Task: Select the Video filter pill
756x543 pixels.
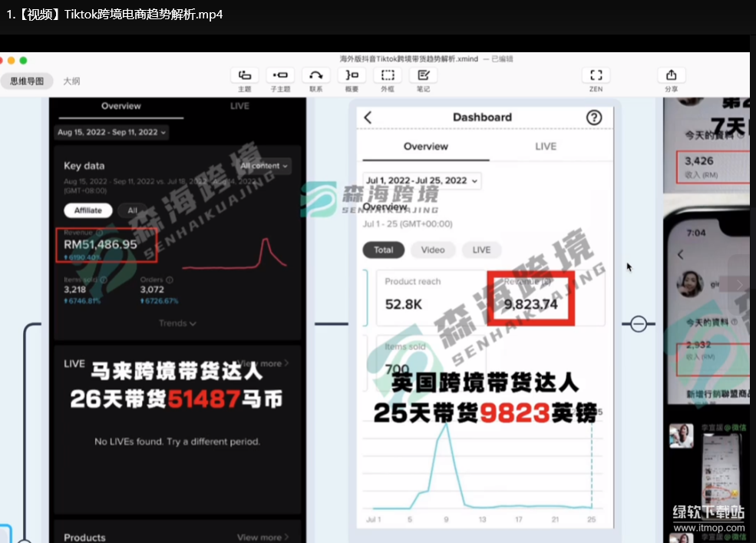Action: (x=432, y=250)
